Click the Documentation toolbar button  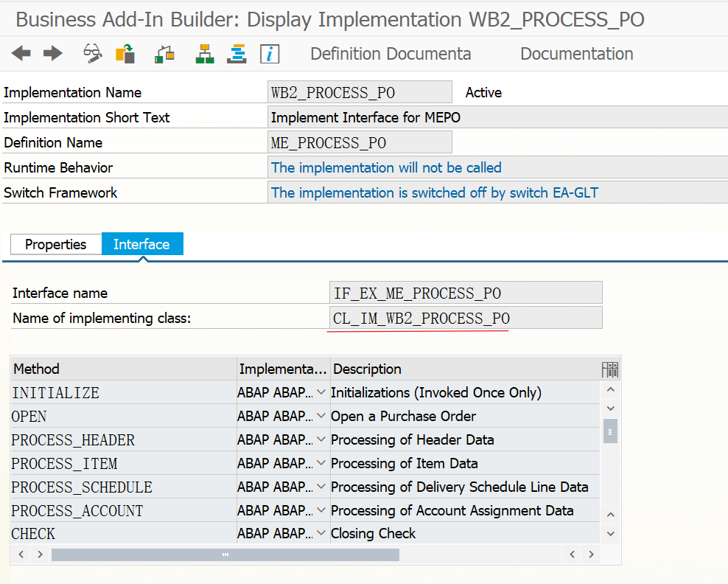click(576, 54)
